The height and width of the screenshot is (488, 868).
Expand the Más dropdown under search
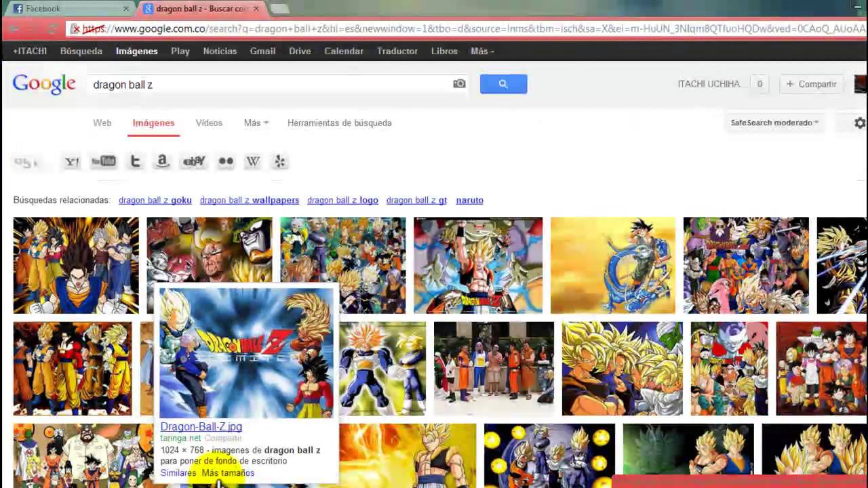[256, 123]
